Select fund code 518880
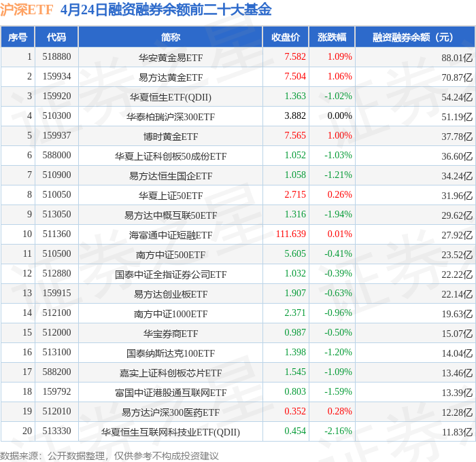Image resolution: width=476 pixels, height=462 pixels. (x=56, y=56)
